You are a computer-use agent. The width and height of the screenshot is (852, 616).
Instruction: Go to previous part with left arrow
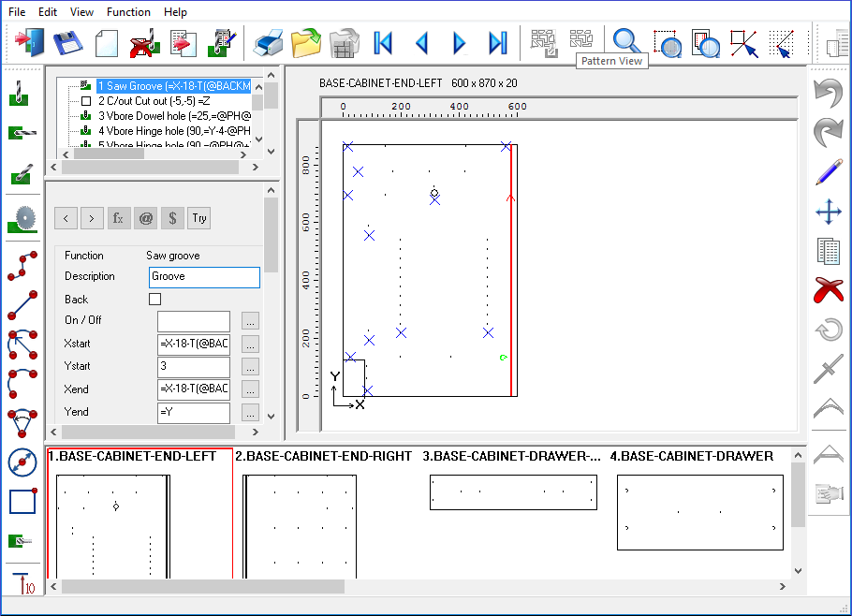click(422, 43)
